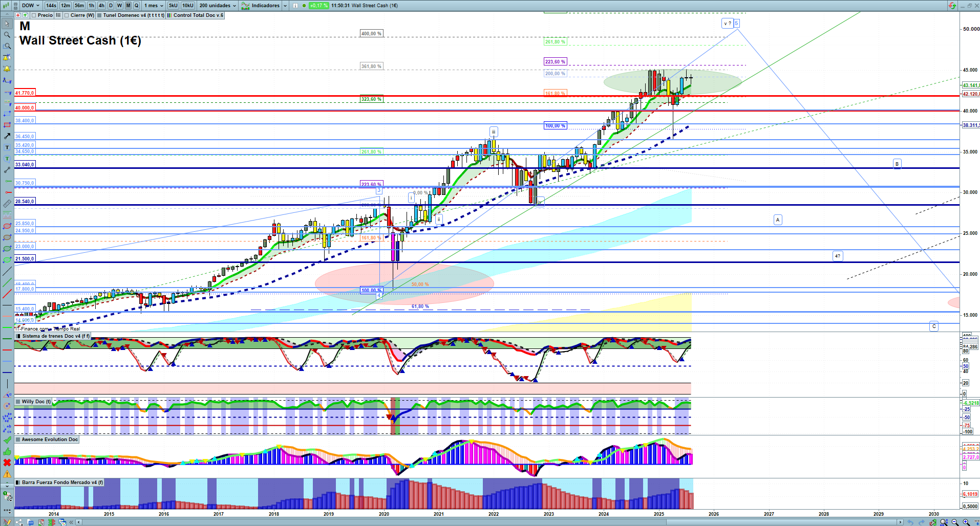
Task: Click the info 'i' icon in toolbar
Action: (295, 6)
